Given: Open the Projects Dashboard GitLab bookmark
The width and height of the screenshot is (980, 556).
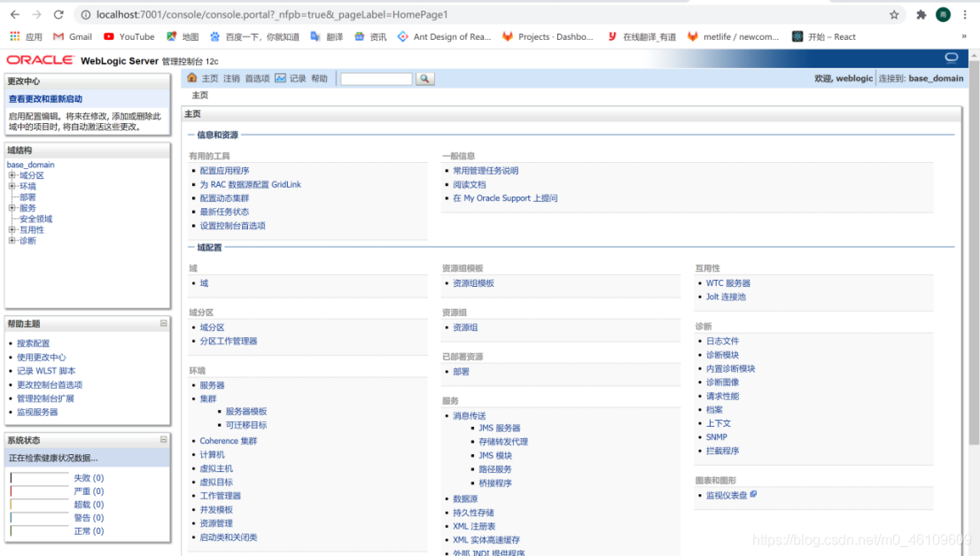Looking at the screenshot, I should point(548,37).
